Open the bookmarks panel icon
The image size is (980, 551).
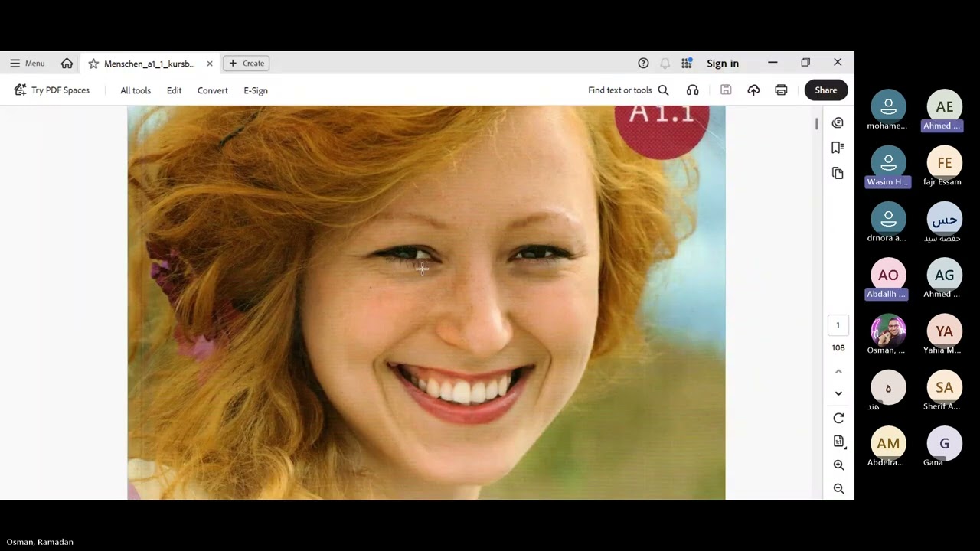[x=838, y=148]
